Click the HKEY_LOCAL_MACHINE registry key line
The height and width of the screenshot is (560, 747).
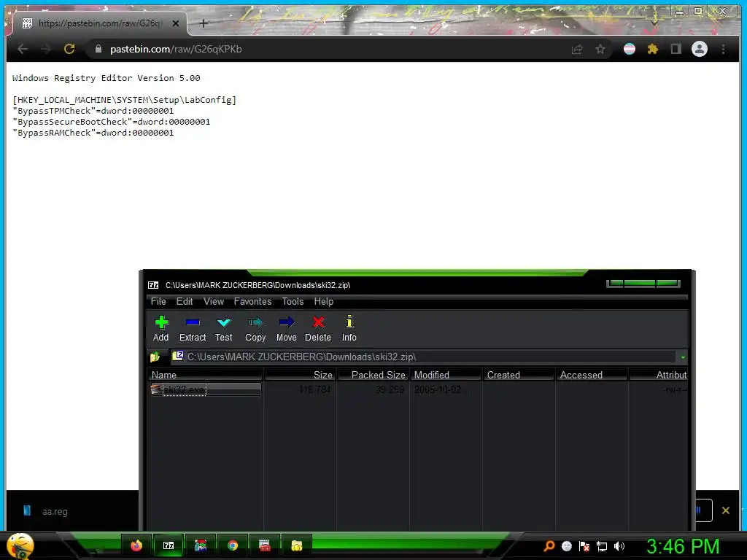pos(124,99)
